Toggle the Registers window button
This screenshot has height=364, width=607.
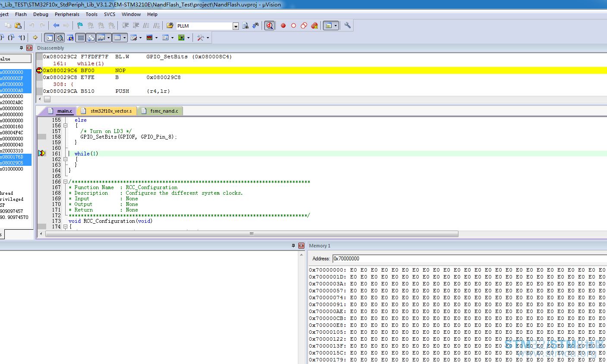click(80, 38)
